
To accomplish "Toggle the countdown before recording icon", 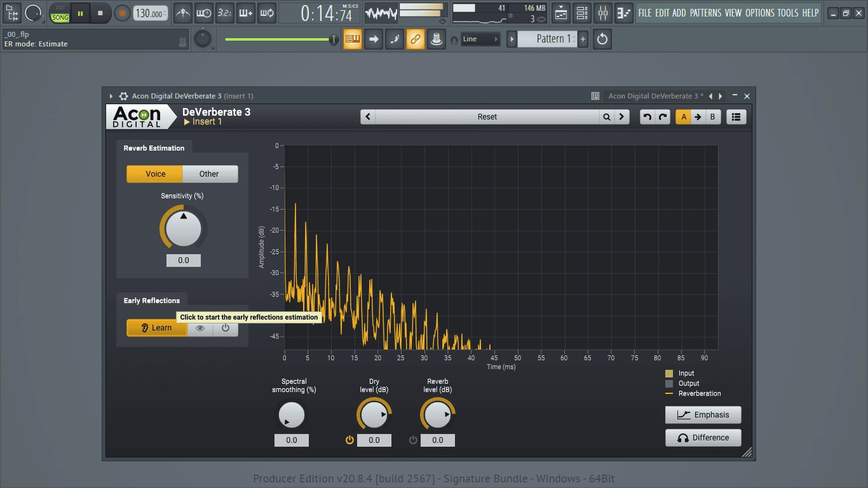I will pos(224,12).
